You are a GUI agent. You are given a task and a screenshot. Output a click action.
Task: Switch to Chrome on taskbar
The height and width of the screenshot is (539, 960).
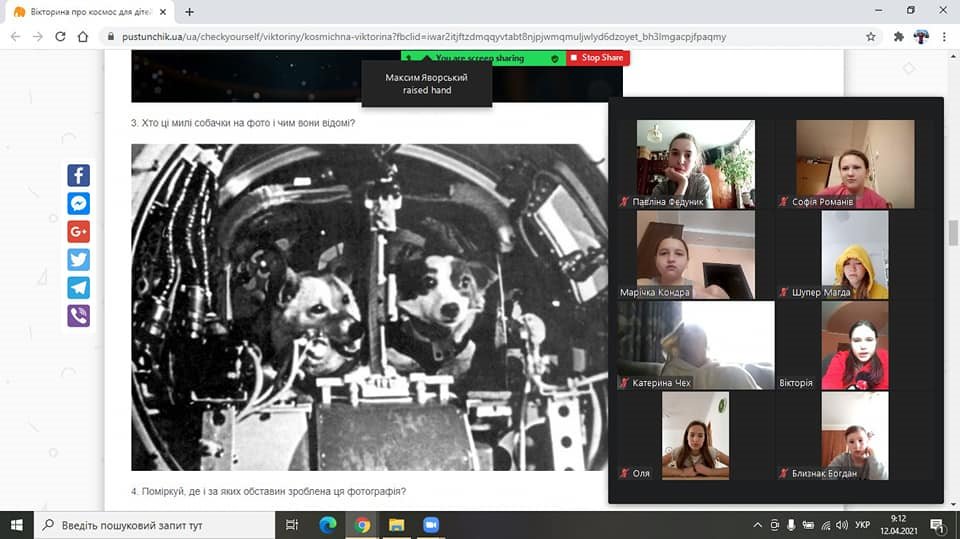coord(362,525)
